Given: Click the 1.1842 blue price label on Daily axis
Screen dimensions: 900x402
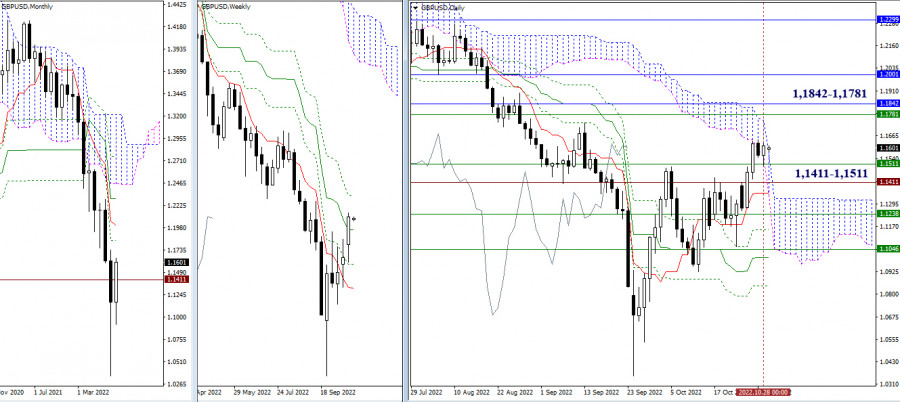Looking at the screenshot, I should click(889, 103).
